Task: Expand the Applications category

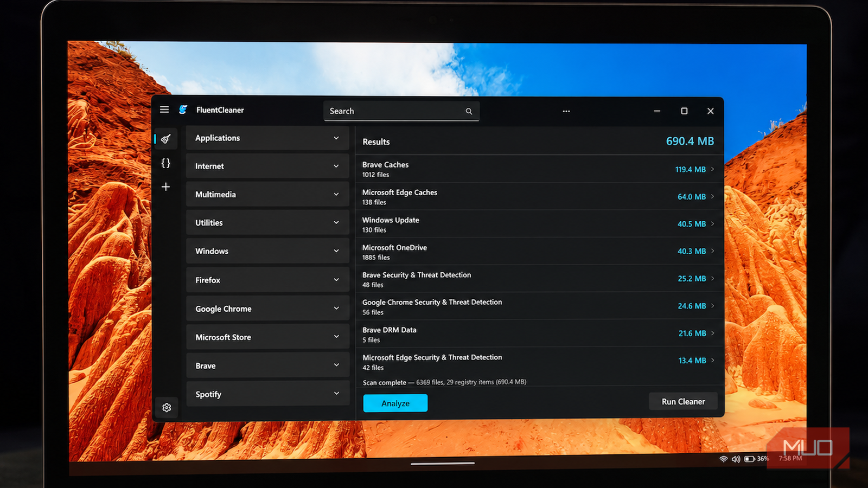Action: (267, 138)
